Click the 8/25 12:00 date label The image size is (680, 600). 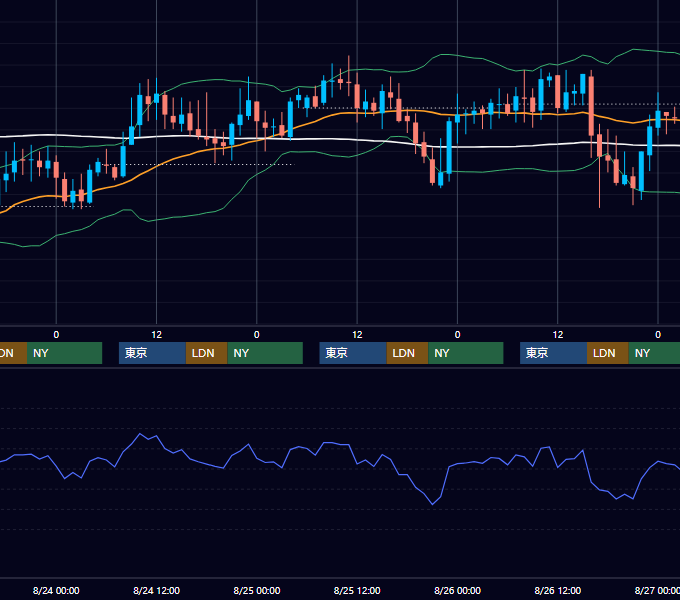click(357, 590)
